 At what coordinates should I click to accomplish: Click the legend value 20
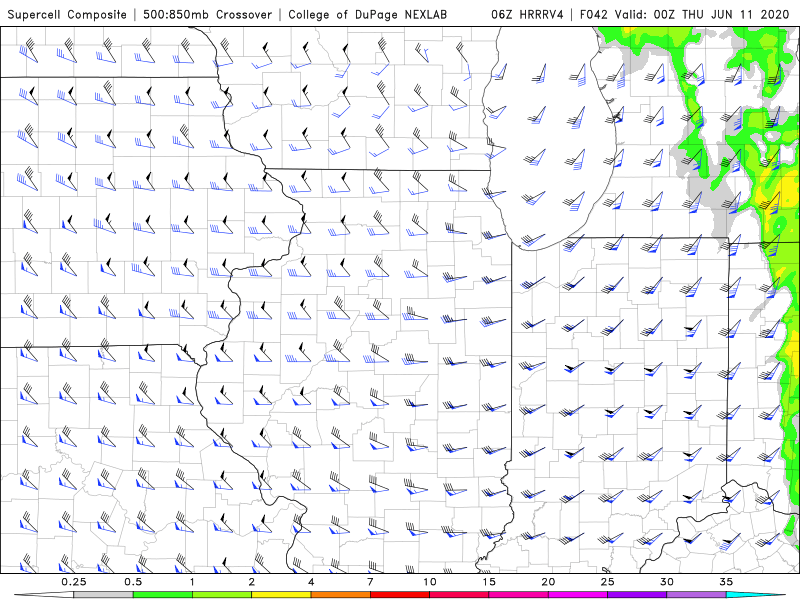[x=548, y=582]
